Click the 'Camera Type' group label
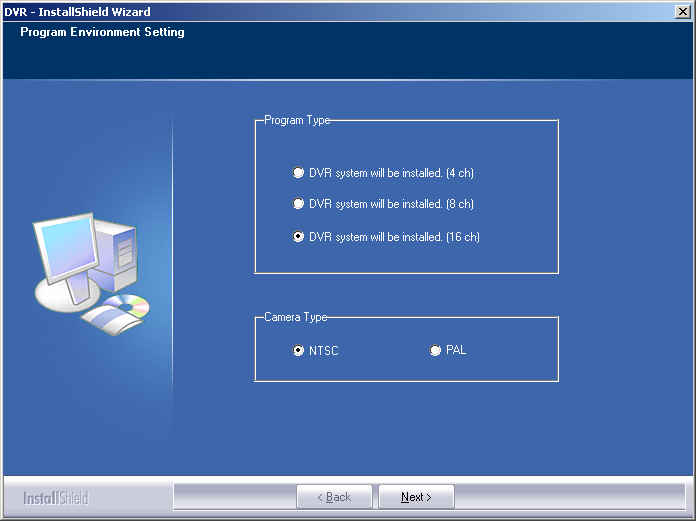 pyautogui.click(x=296, y=317)
